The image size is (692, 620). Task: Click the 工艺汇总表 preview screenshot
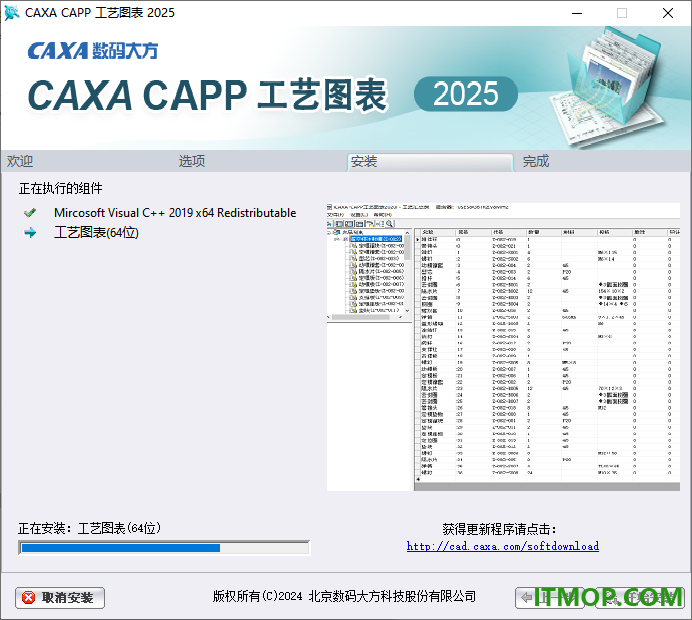point(503,347)
